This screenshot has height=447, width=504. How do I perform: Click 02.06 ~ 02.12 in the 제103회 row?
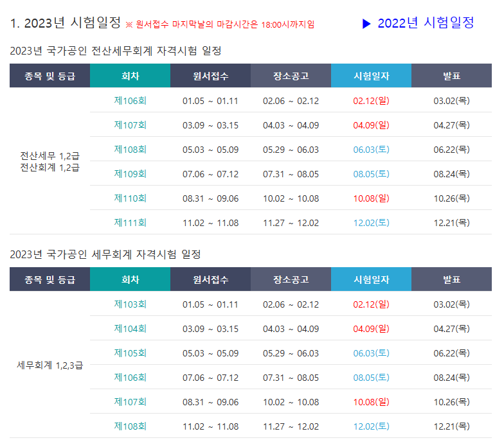tap(291, 304)
